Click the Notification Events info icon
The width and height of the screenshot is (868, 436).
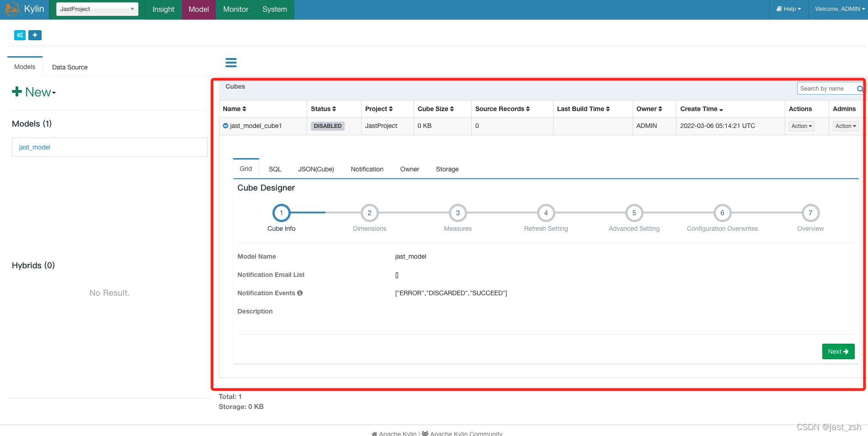click(x=300, y=293)
